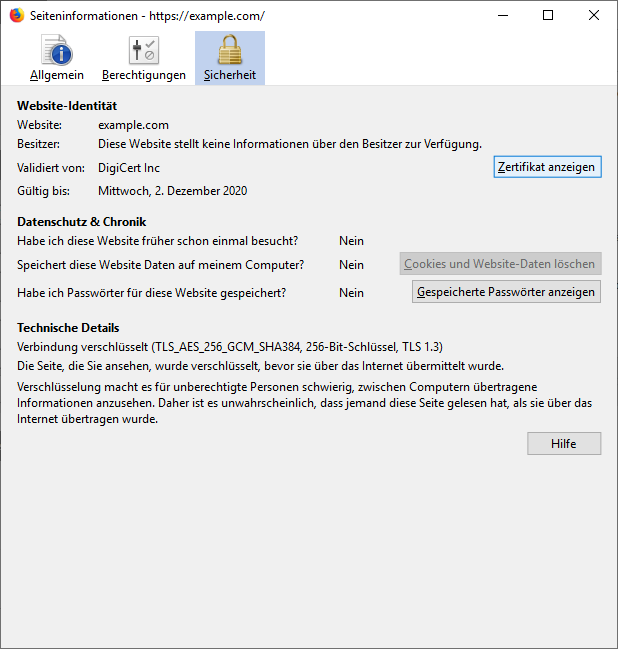
Task: Select the Sicherheit padlock icon
Action: coord(230,50)
